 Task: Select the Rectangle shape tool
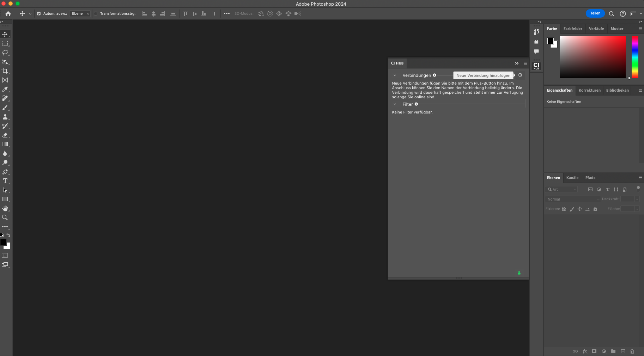click(5, 199)
